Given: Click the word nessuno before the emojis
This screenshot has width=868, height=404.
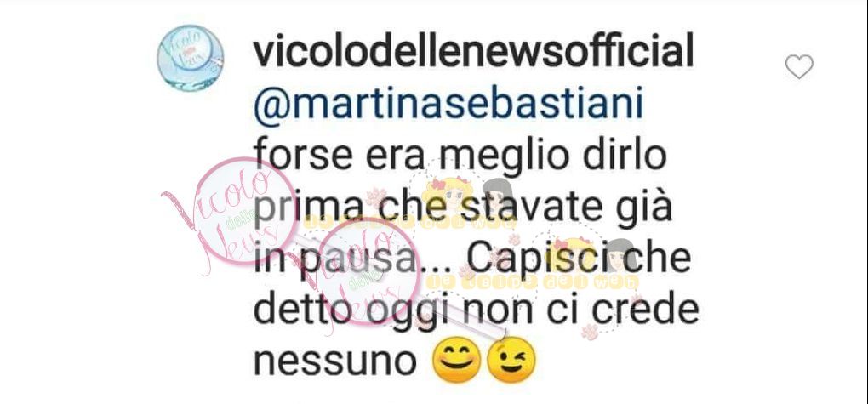Looking at the screenshot, I should [335, 364].
